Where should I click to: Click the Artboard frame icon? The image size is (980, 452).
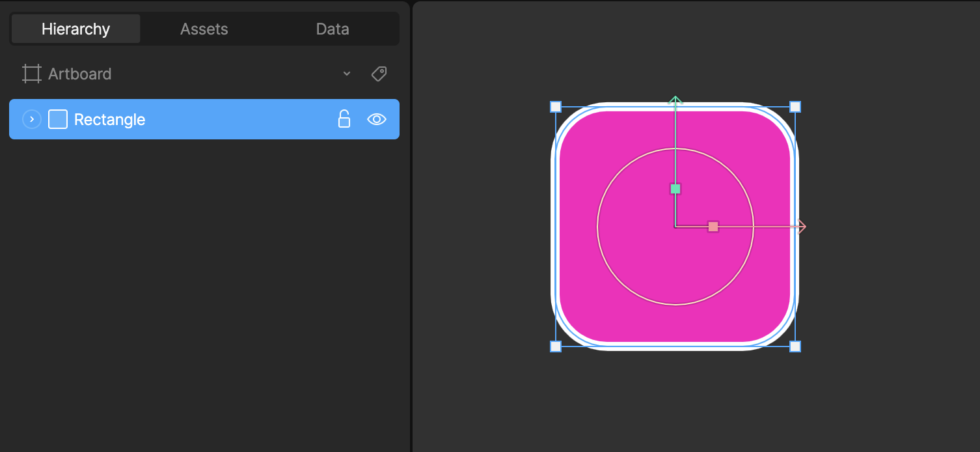tap(31, 74)
